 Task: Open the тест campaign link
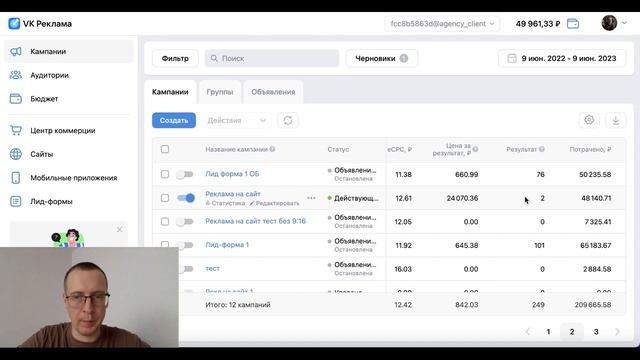point(213,269)
